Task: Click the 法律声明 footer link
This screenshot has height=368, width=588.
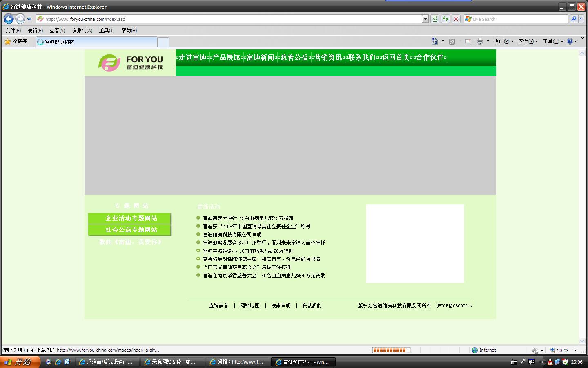Action: [281, 306]
